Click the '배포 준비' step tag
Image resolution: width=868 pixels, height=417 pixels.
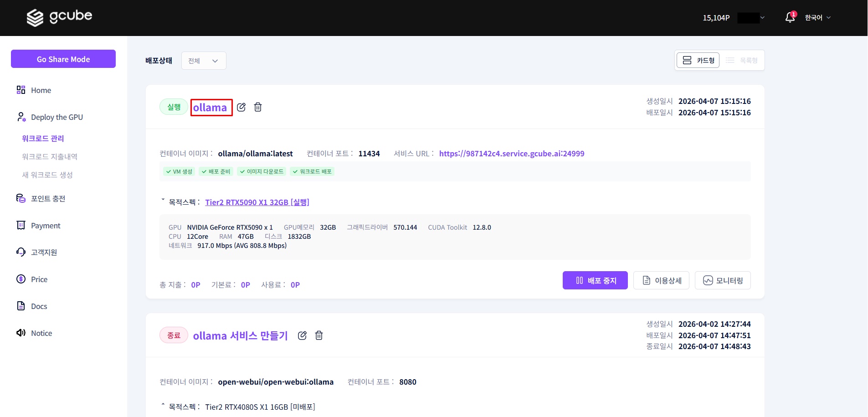pos(216,171)
